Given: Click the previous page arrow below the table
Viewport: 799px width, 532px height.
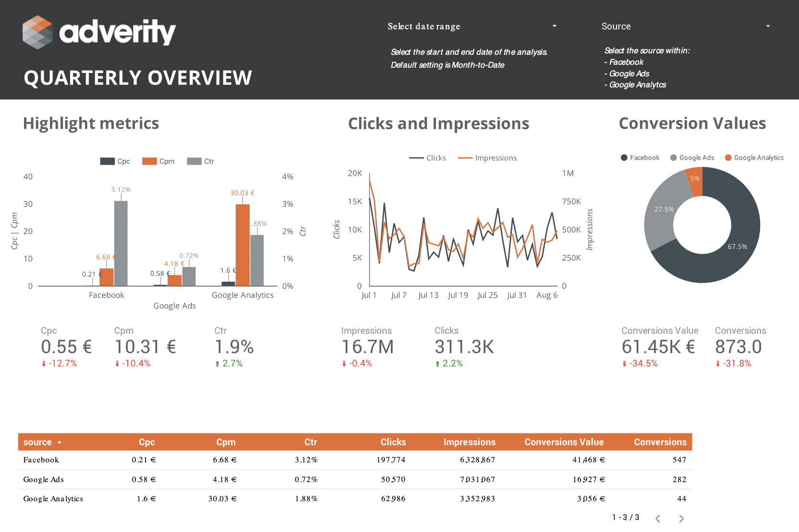Looking at the screenshot, I should tap(657, 519).
